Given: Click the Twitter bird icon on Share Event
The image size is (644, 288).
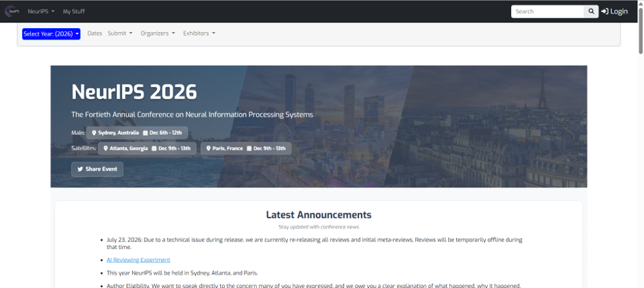Looking at the screenshot, I should (80, 169).
